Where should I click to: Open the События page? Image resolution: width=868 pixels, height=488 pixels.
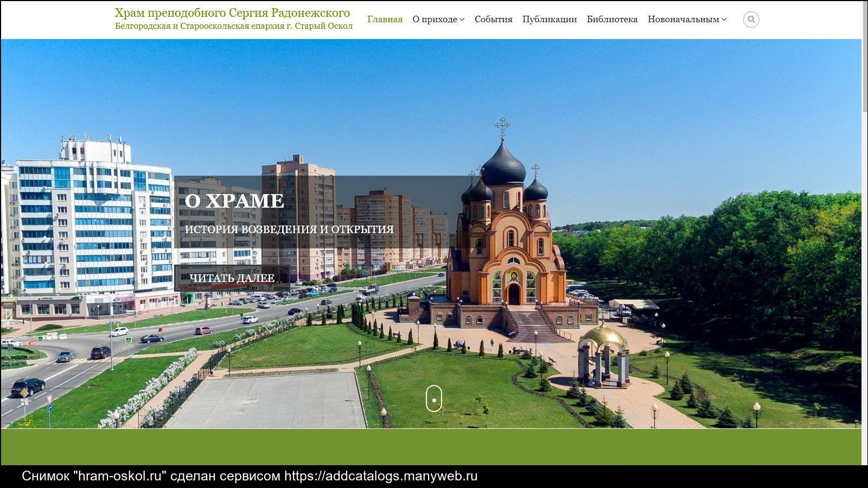[x=493, y=20]
